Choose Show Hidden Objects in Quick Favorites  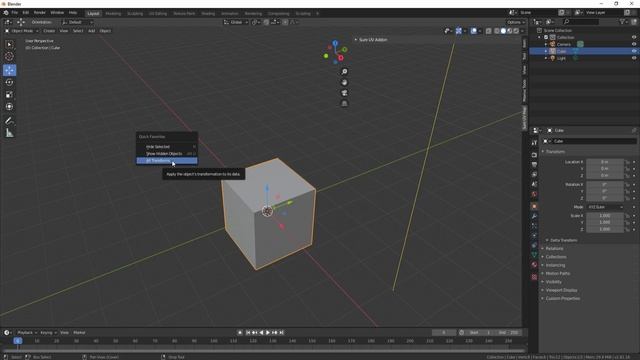coord(167,153)
